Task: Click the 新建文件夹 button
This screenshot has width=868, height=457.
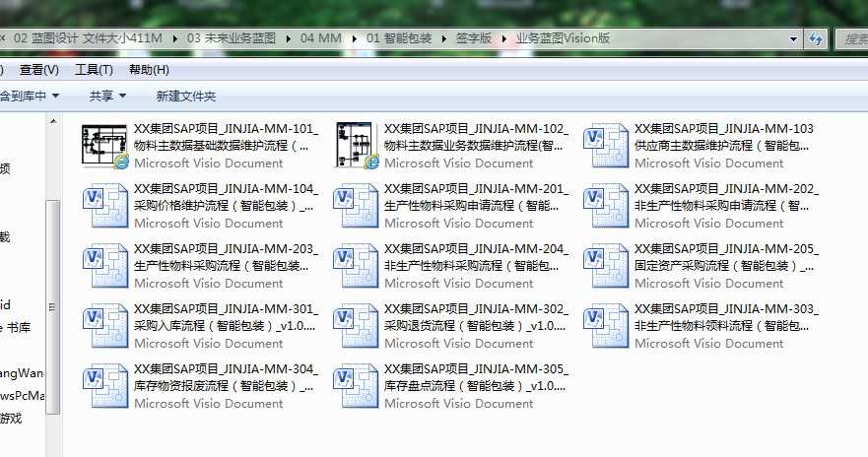Action: coord(186,96)
